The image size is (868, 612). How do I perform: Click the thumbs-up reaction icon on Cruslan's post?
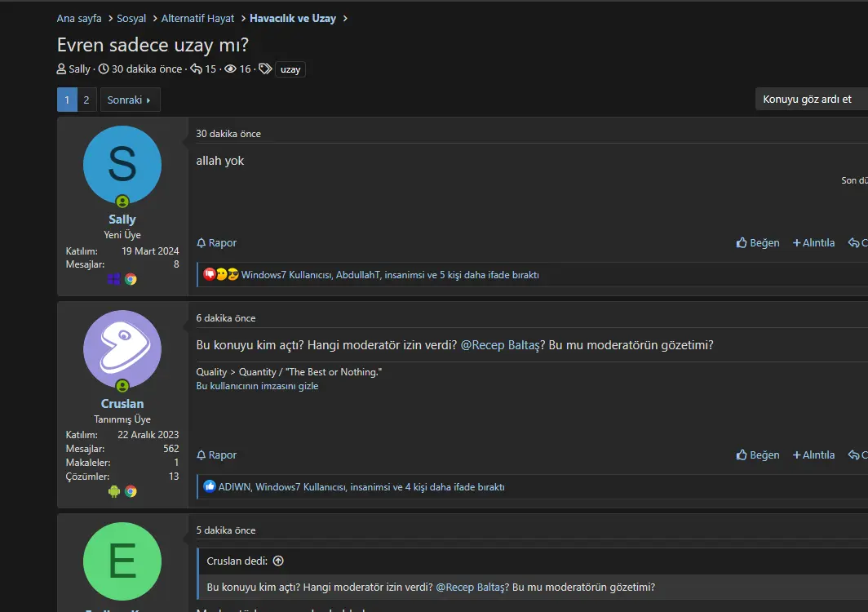pyautogui.click(x=209, y=486)
